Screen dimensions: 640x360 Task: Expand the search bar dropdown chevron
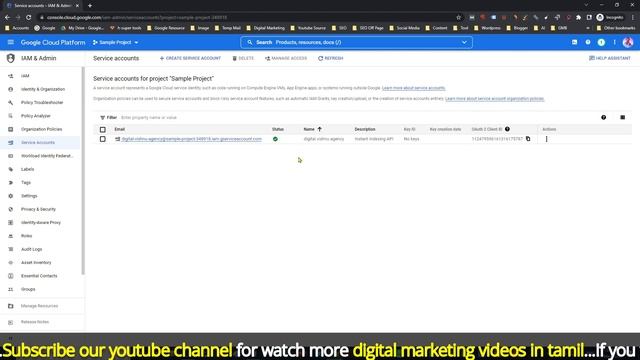[464, 42]
